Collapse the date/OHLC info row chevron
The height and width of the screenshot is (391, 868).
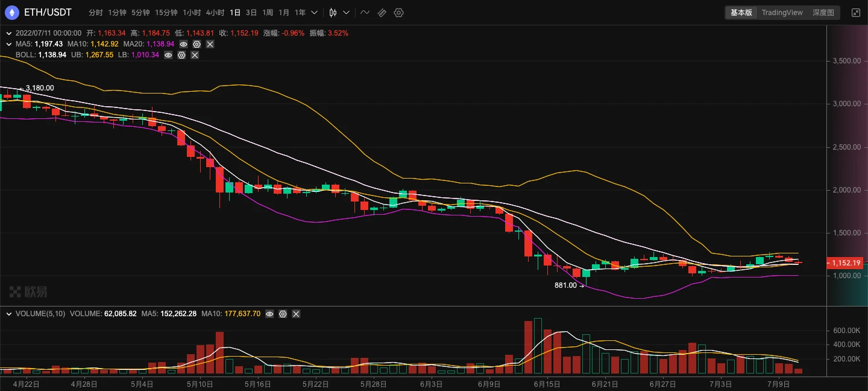click(x=9, y=33)
